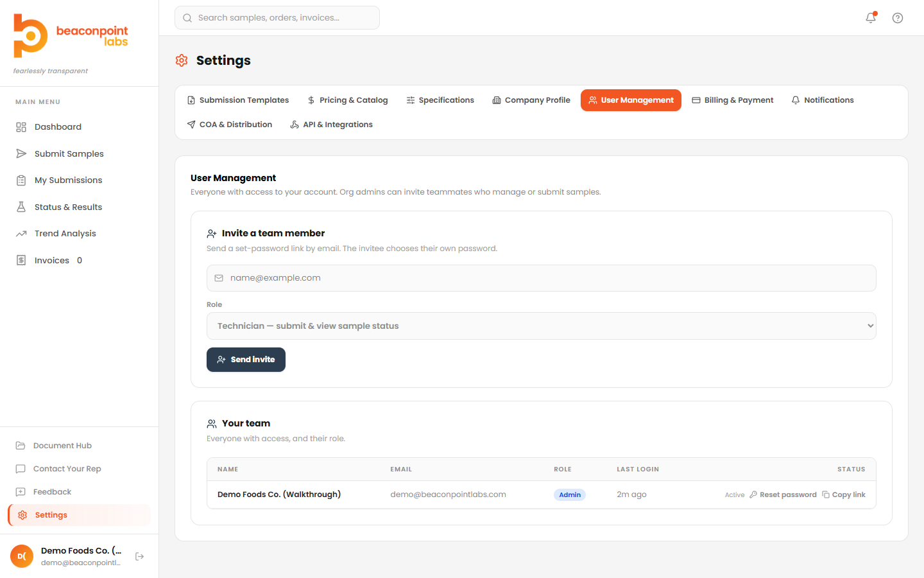Open the notifications bell icon
924x578 pixels.
871,18
